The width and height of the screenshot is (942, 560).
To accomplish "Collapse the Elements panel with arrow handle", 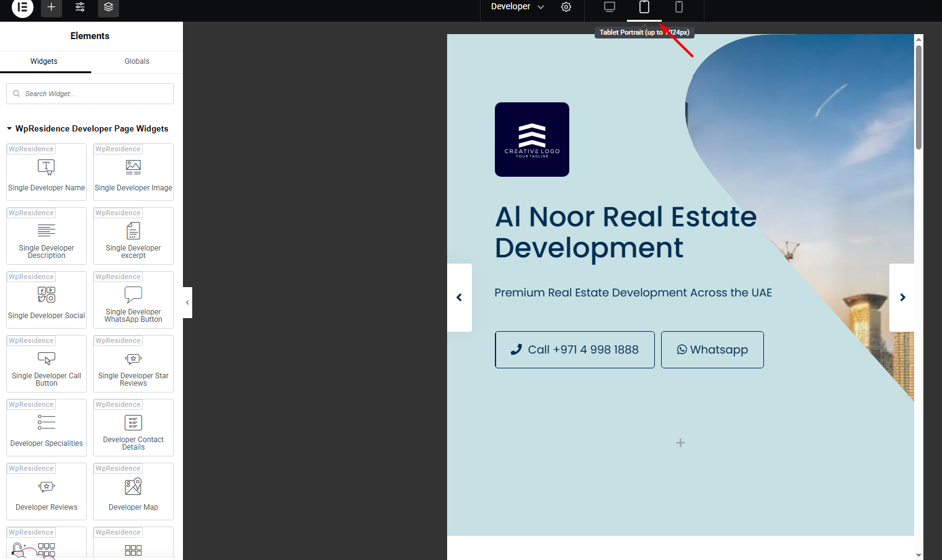I will click(x=187, y=303).
